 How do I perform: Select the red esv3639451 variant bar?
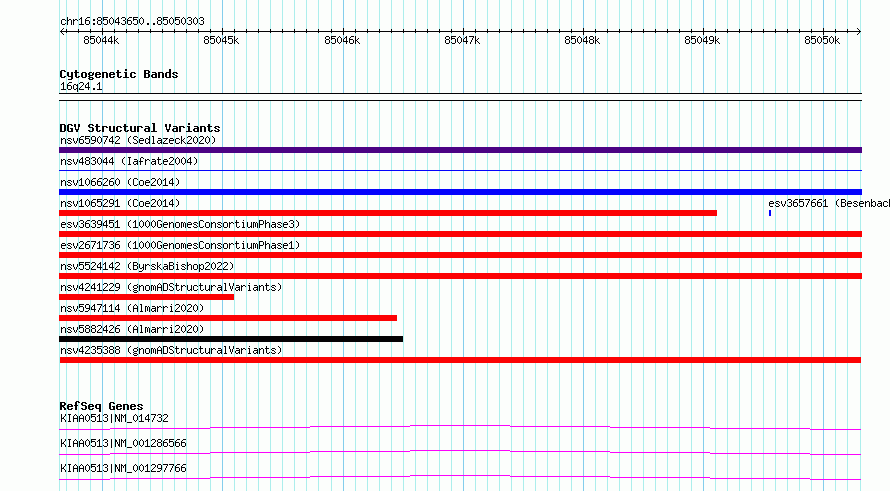point(460,234)
